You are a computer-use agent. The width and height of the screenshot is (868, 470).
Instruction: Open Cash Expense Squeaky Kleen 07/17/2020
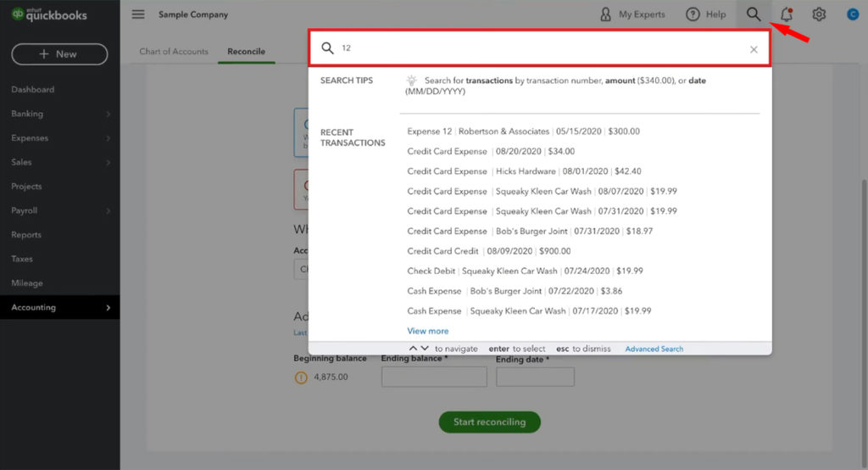529,311
